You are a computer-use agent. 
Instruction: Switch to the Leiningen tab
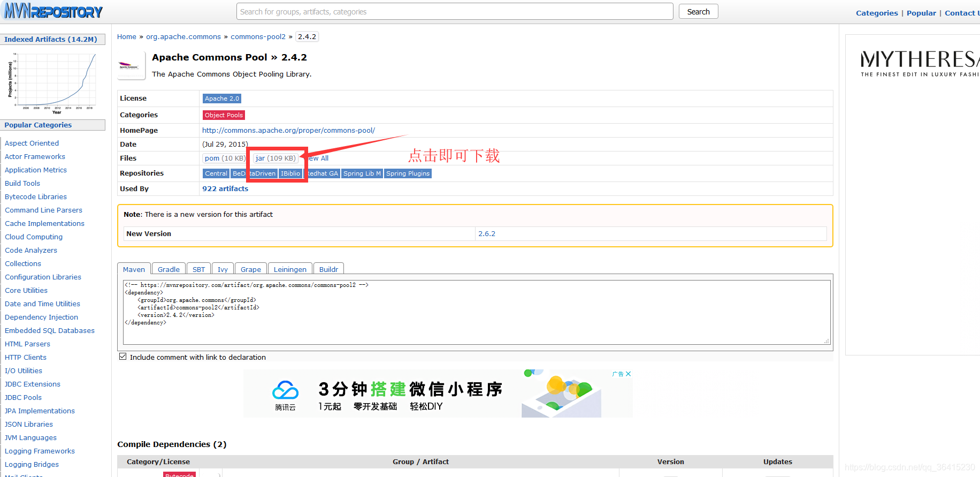click(x=290, y=269)
